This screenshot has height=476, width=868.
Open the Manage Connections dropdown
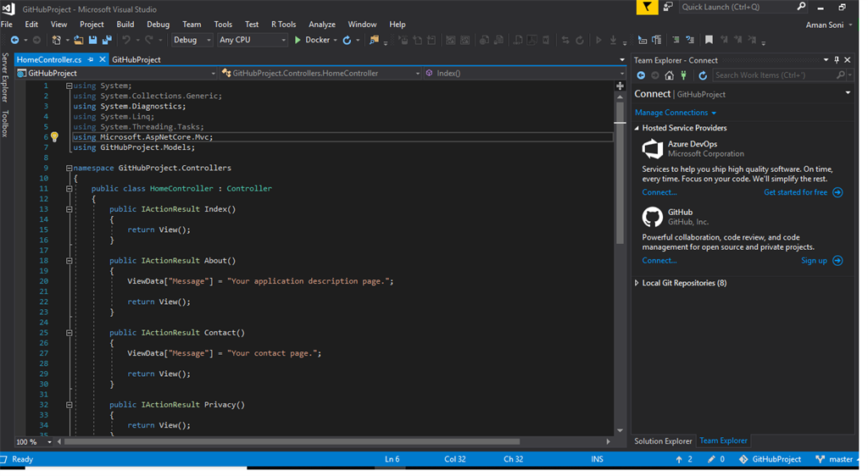(x=676, y=113)
